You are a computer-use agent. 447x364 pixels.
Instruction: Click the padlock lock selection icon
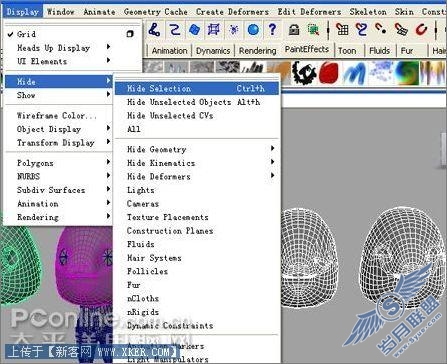[x=294, y=30]
